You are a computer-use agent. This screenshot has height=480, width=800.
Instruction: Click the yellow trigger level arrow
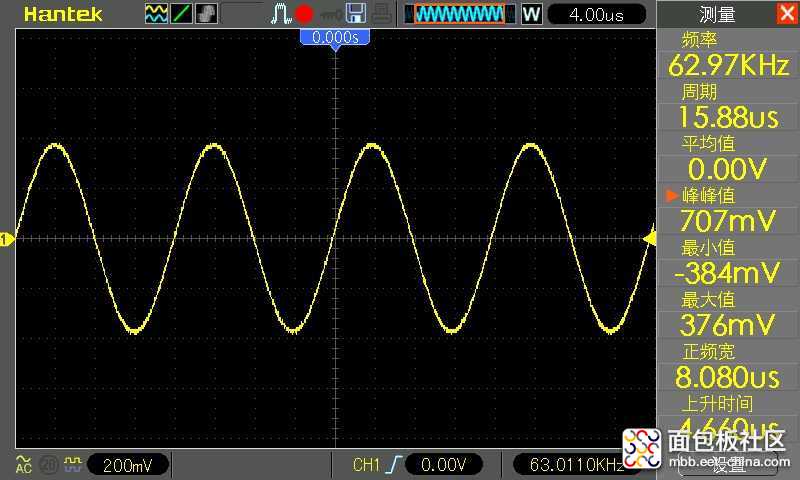pyautogui.click(x=649, y=238)
